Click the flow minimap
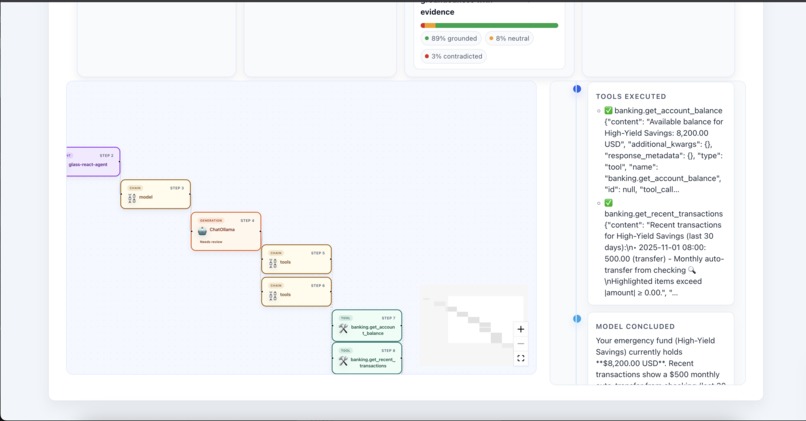806x421 pixels. coord(473,325)
